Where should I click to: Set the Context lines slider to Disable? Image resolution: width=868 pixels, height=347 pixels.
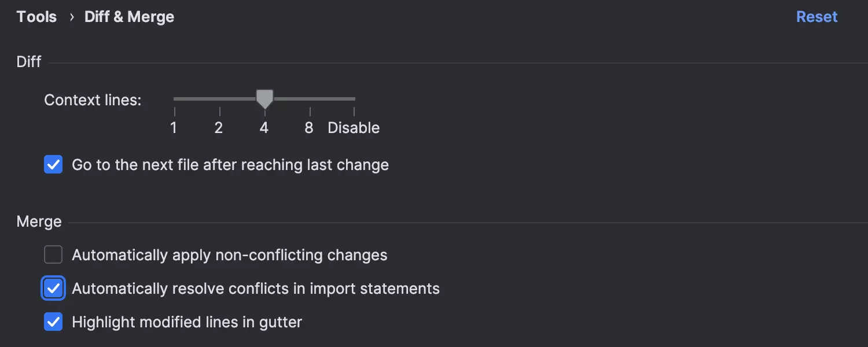[x=354, y=99]
